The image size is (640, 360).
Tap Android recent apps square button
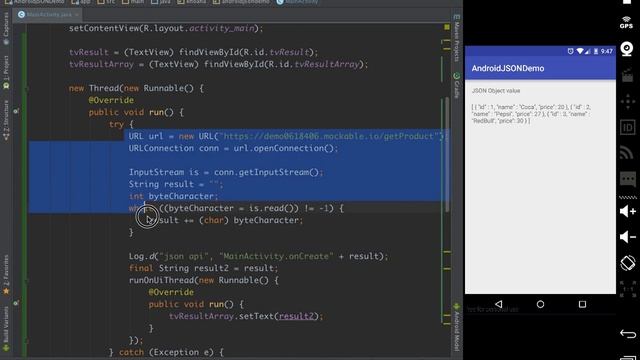point(582,304)
